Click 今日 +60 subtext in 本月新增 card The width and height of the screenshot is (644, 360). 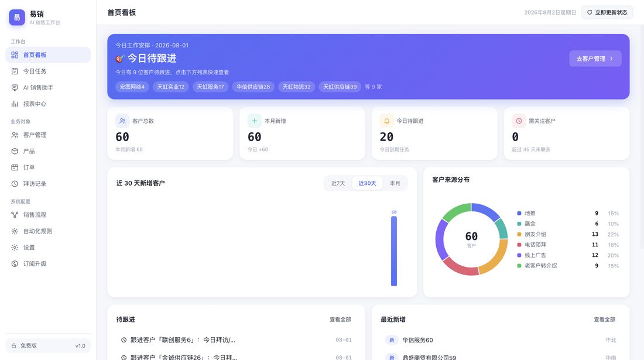click(258, 149)
